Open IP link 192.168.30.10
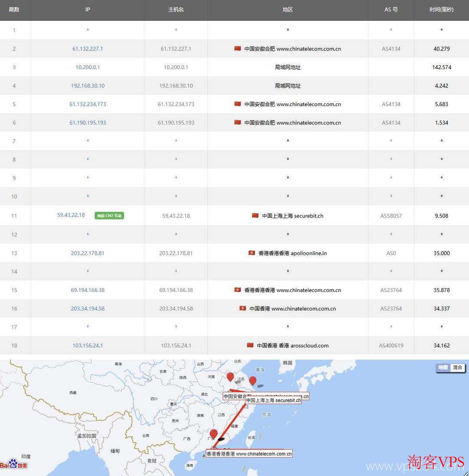Screen dimensions: 469x476 [88, 86]
